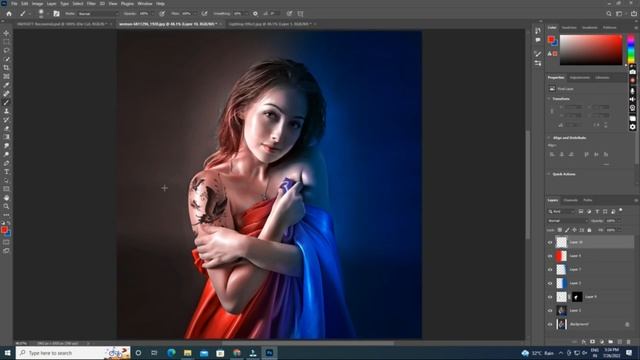Select the Crop tool
Screen dimensions: 640x360
6,68
